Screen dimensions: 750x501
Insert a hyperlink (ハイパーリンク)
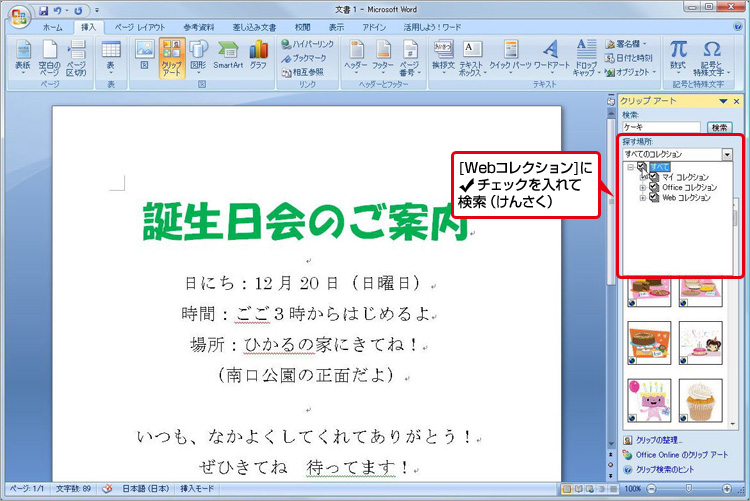307,44
